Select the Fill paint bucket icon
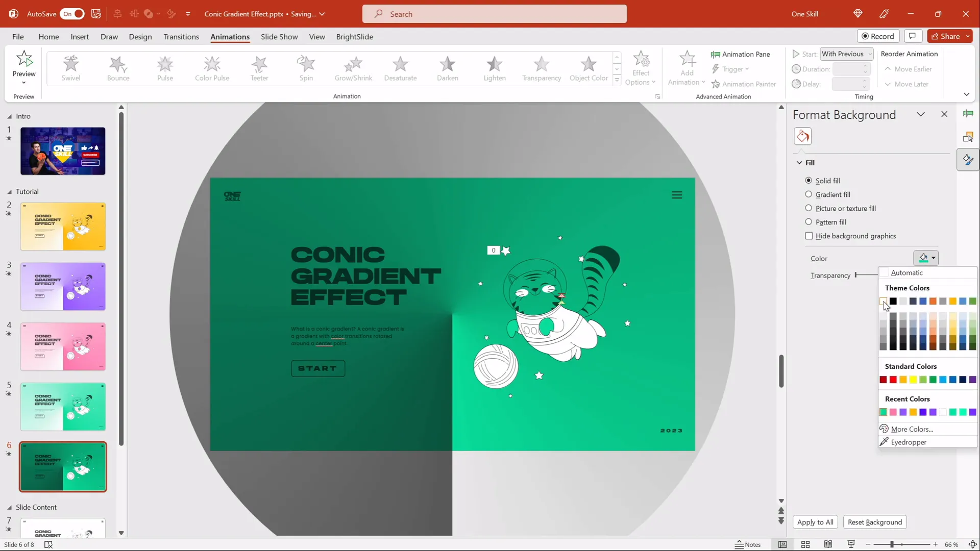The image size is (980, 551). pos(802,136)
